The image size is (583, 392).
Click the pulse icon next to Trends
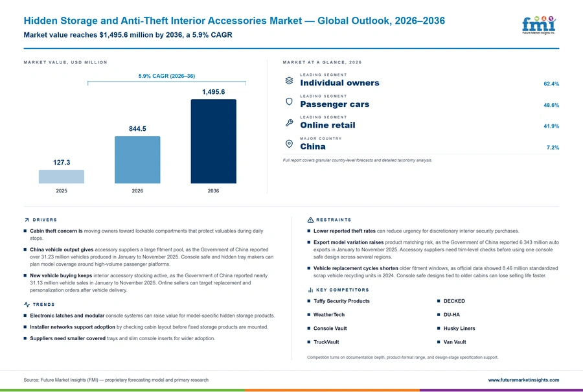(x=27, y=305)
